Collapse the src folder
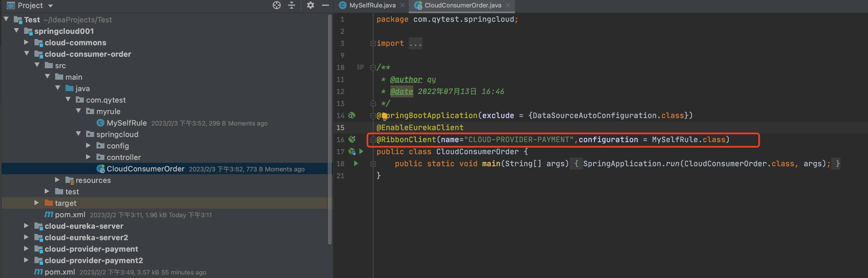 click(37, 65)
